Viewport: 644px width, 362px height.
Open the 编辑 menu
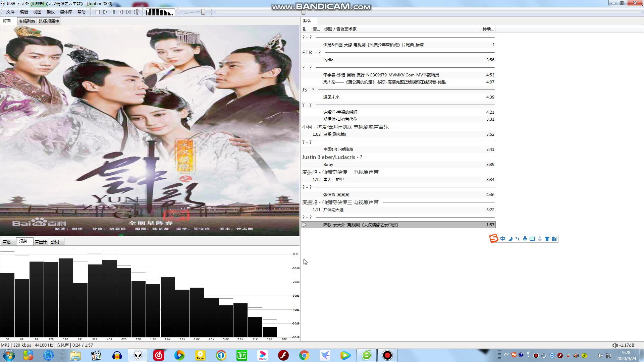(x=24, y=12)
